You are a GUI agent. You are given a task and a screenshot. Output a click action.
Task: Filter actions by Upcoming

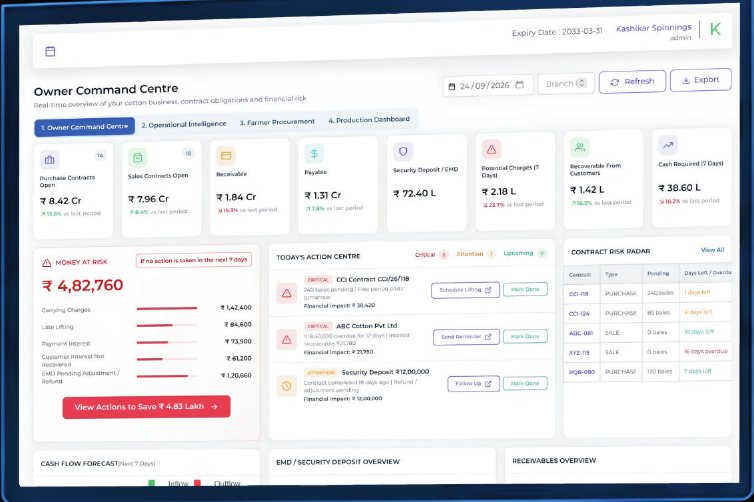click(525, 253)
